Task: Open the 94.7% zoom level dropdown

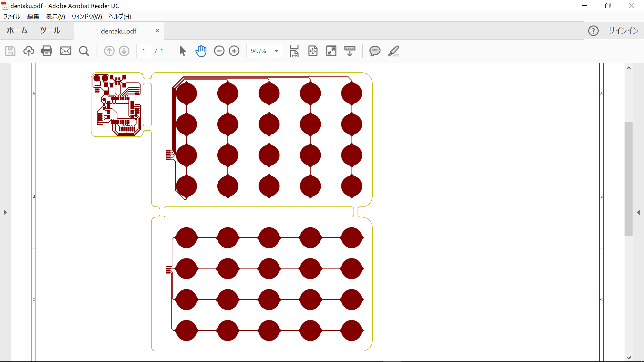Action: [276, 51]
